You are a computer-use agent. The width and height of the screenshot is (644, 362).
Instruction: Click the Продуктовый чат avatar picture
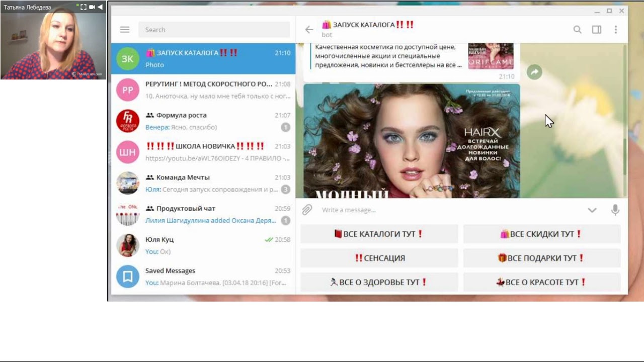(x=128, y=215)
